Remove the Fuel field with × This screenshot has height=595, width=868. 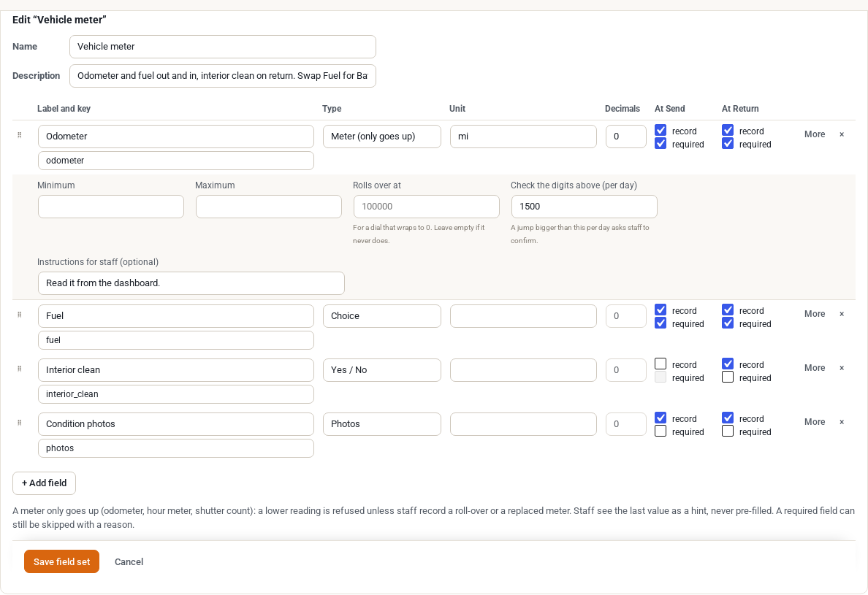click(x=842, y=314)
